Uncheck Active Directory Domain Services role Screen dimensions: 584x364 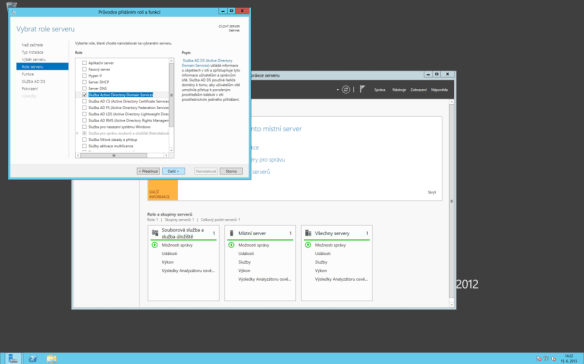click(x=85, y=95)
